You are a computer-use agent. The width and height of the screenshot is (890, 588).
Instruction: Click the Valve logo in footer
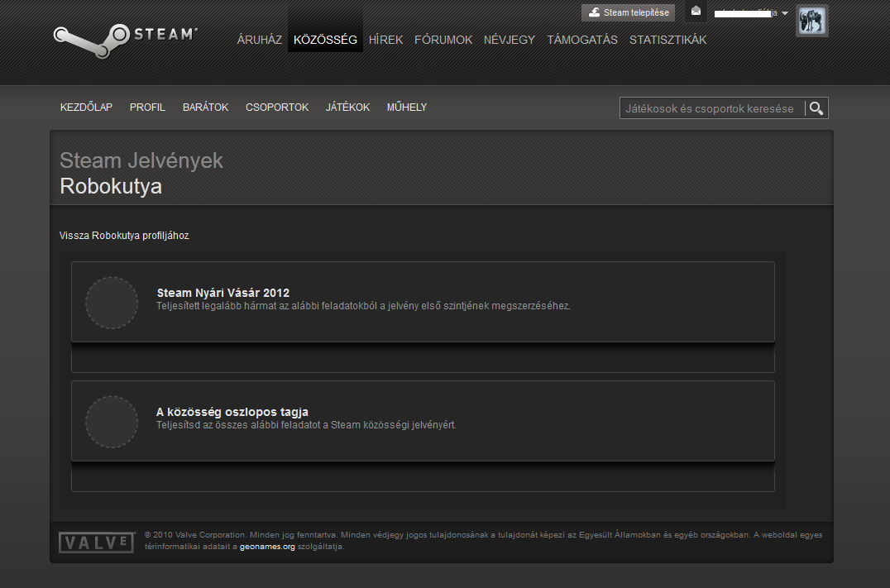click(x=97, y=542)
